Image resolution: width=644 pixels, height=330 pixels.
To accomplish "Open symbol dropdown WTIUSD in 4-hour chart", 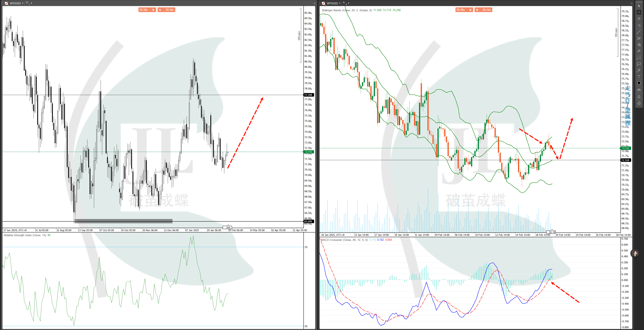I will point(333,3).
